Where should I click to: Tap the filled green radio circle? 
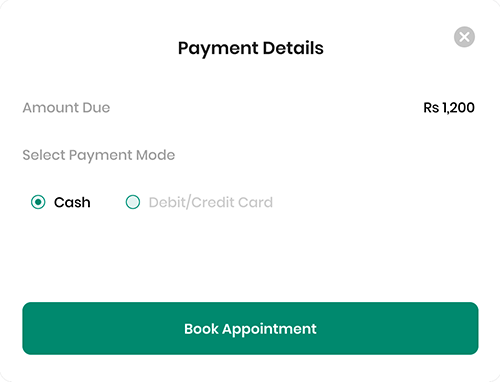pos(38,202)
